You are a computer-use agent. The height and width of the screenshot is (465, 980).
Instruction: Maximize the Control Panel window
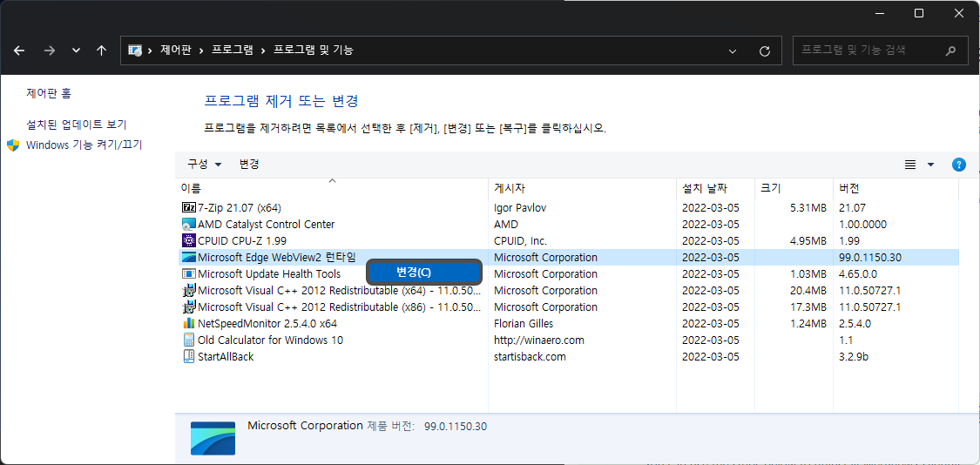pyautogui.click(x=919, y=13)
